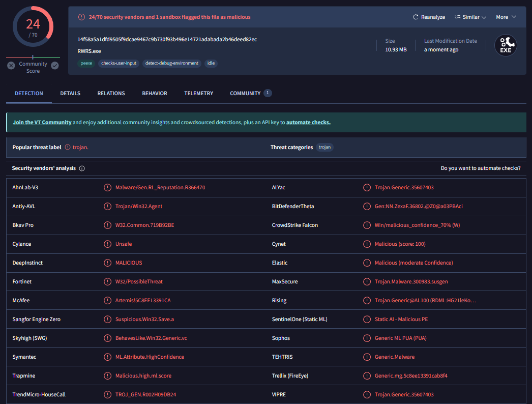Click the TROJ_GEN.R002H09DB24 detection name
The width and height of the screenshot is (532, 404).
point(145,394)
